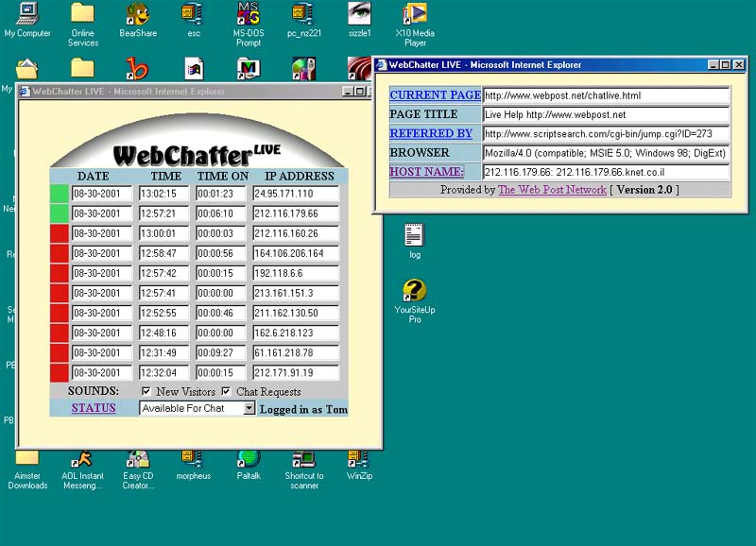Viewport: 756px width, 546px height.
Task: Launch the YourSiteUp Pro shortcut
Action: point(415,300)
